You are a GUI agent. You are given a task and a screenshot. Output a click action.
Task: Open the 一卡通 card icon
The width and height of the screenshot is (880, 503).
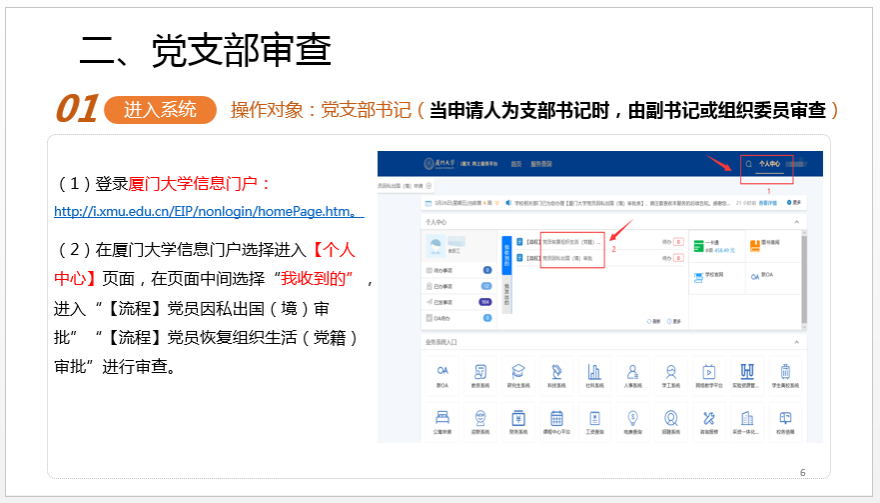click(x=698, y=244)
